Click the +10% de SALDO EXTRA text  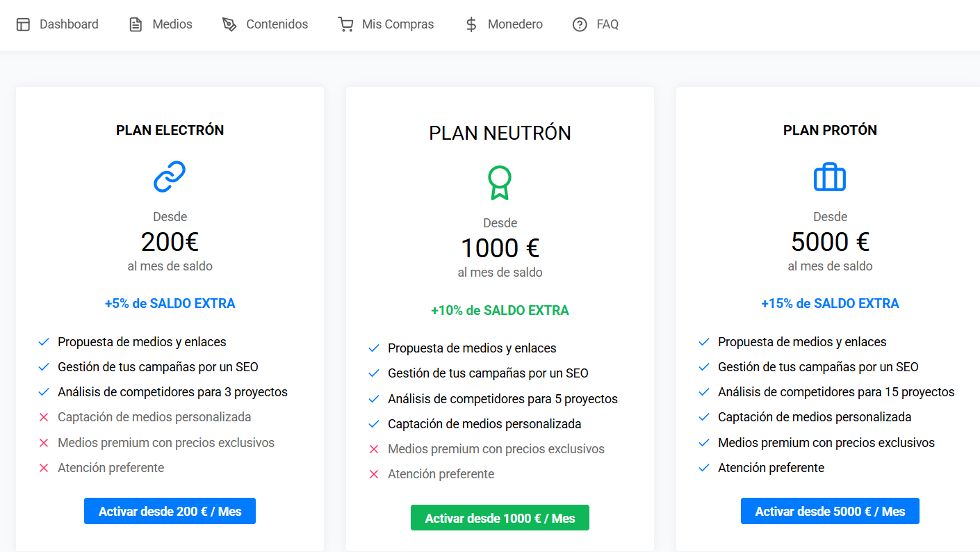[x=500, y=310]
